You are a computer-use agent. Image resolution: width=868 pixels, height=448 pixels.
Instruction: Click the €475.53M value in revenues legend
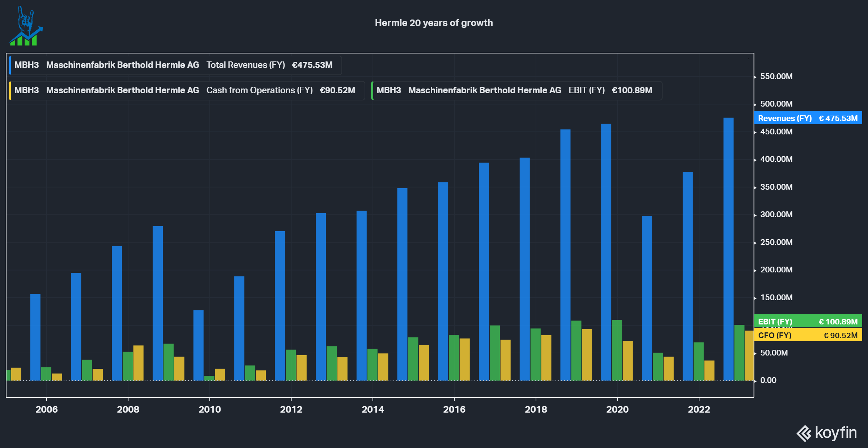click(312, 65)
